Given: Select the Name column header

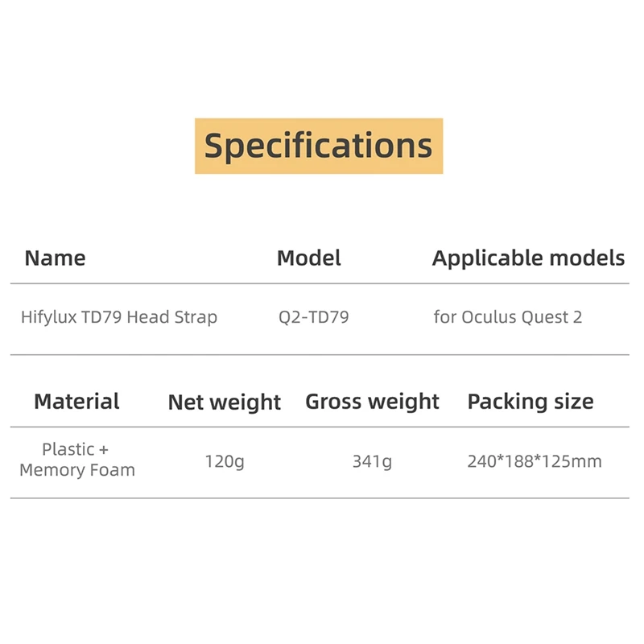Looking at the screenshot, I should 55,258.
